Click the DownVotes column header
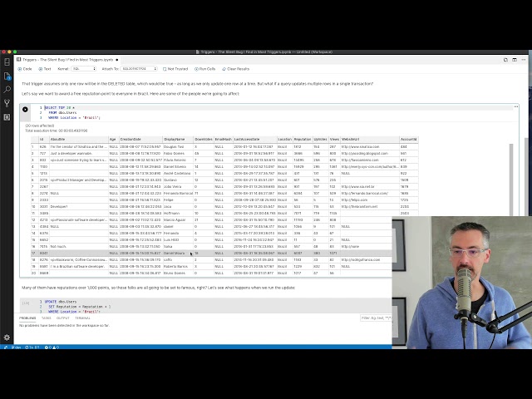The height and width of the screenshot is (399, 532). tap(203, 140)
